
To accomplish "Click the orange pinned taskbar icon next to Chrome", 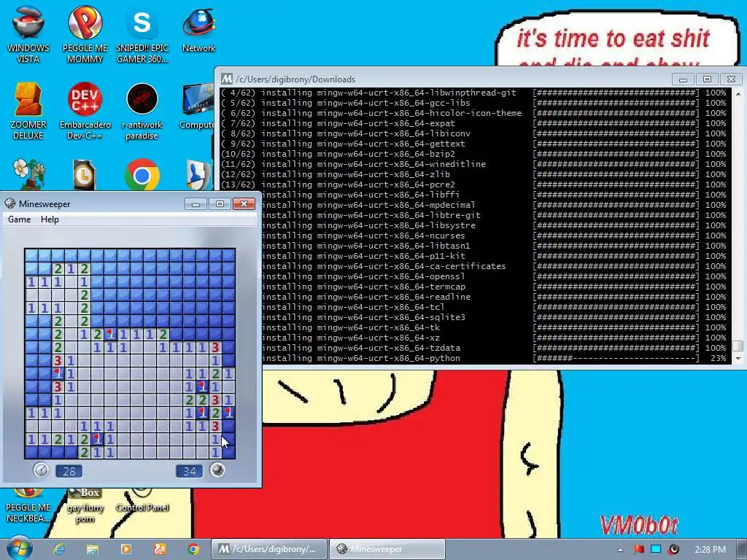I will tap(160, 549).
